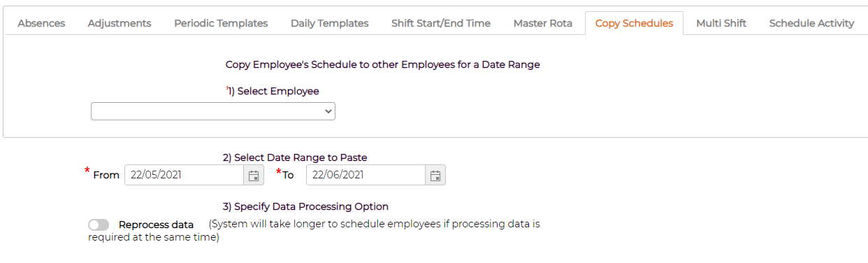Click the active Copy Schedules tab
The height and width of the screenshot is (263, 868).
[x=635, y=23]
